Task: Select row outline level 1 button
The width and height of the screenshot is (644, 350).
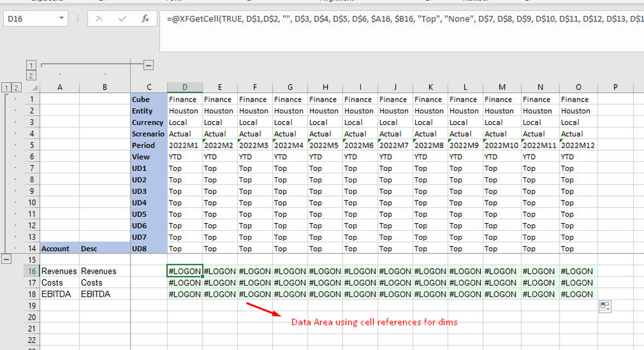Action: tap(6, 88)
